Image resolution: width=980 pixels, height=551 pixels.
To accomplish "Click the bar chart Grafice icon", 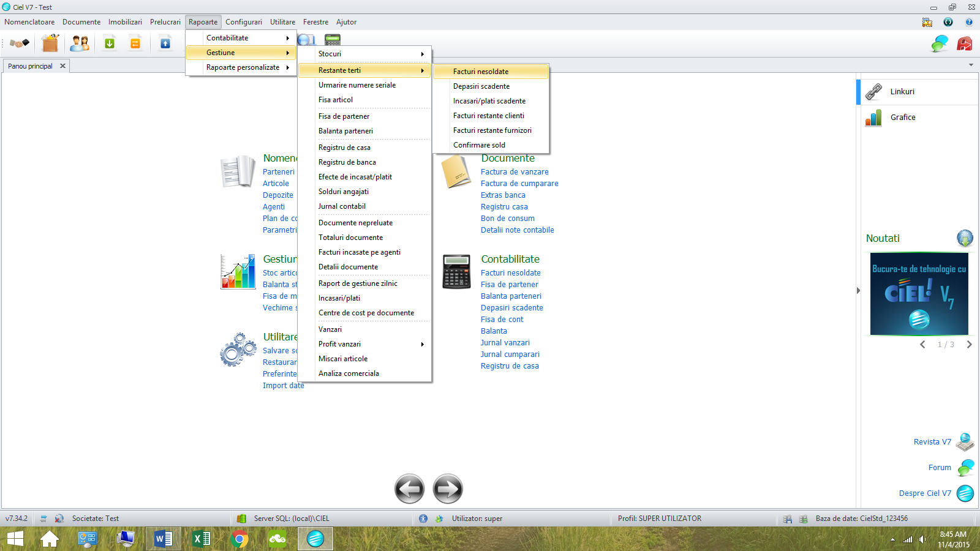I will (x=873, y=118).
